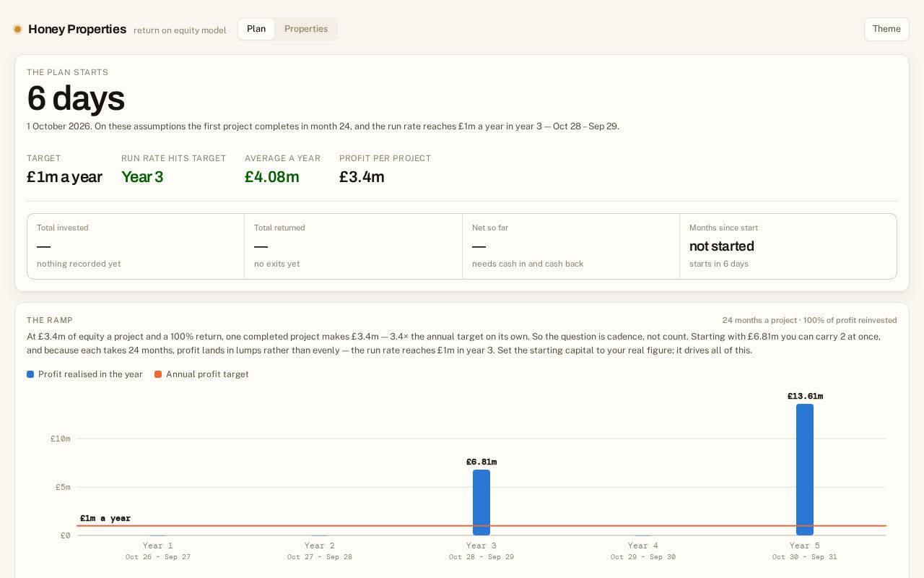Select the Year 5 £13.61m bar

(805, 470)
